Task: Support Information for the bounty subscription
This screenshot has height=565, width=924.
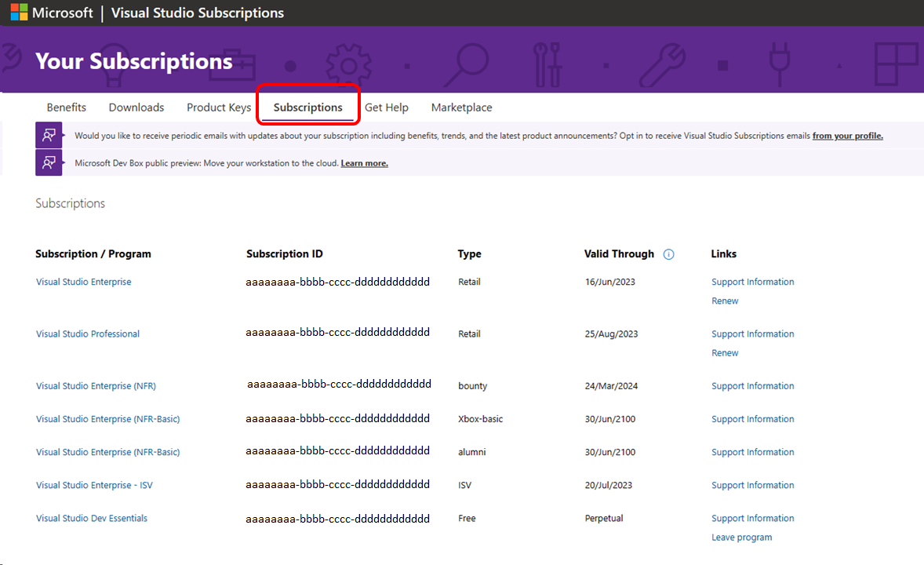Action: [x=752, y=386]
